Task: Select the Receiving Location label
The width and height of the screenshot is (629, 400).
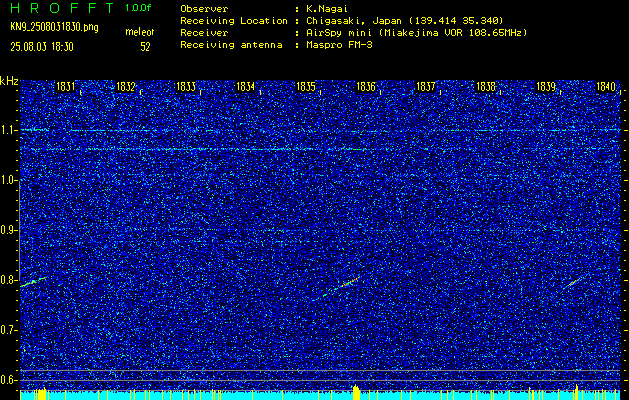Action: point(234,20)
